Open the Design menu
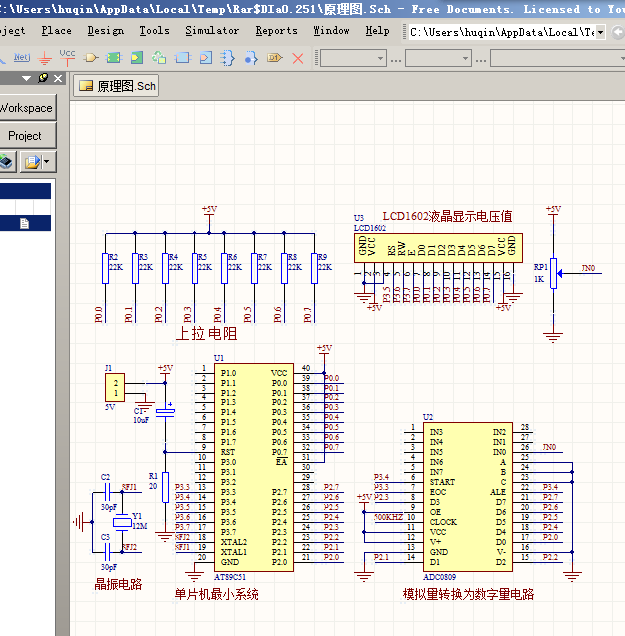This screenshot has width=625, height=636. tap(105, 31)
